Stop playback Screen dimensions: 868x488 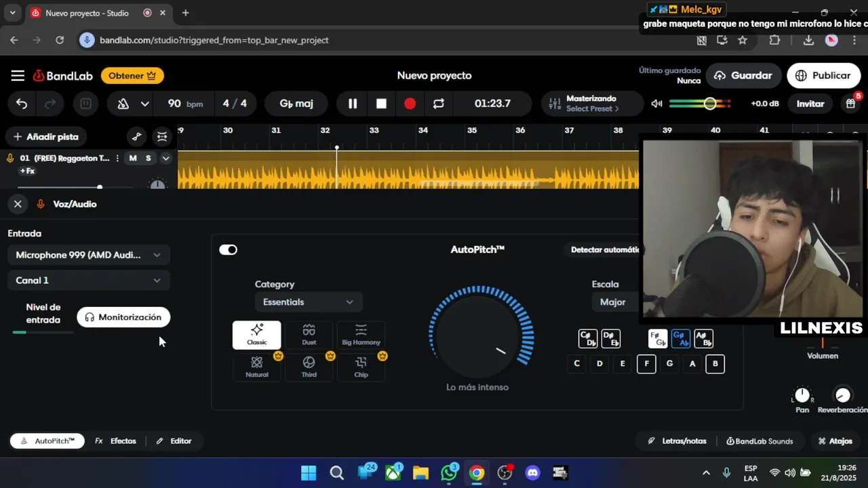381,104
